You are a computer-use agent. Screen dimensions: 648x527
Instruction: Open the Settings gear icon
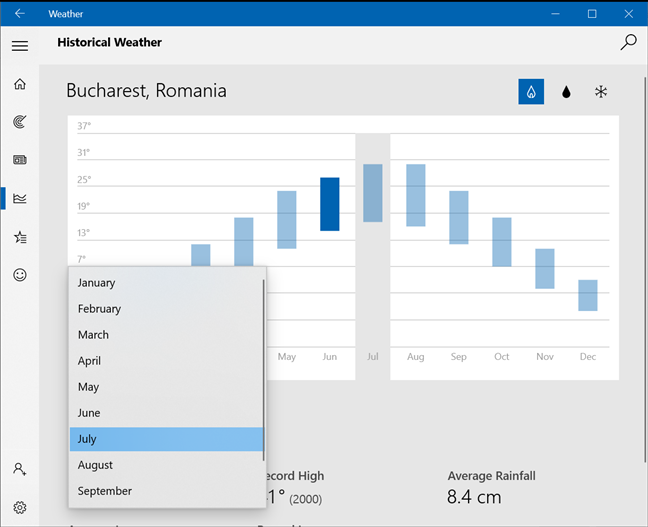[19, 507]
